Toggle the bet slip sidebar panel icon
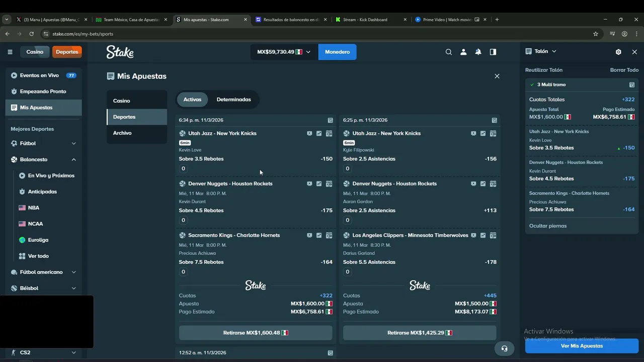The image size is (644, 362). (493, 52)
